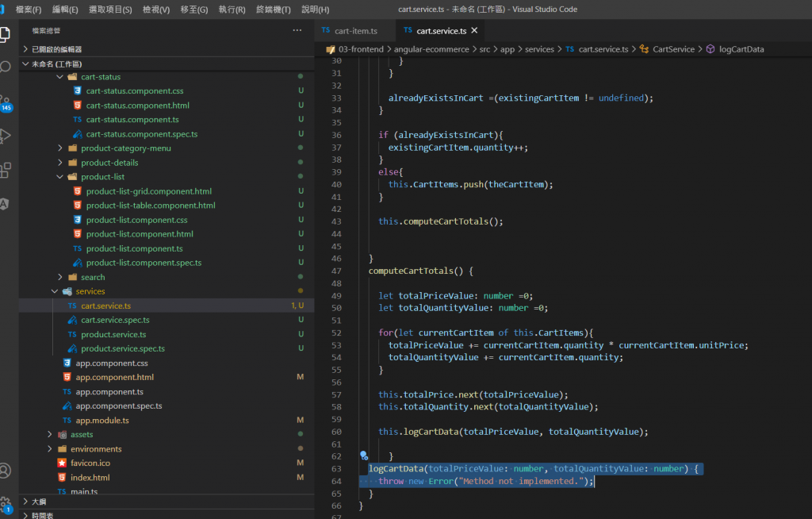Click the logCartData breadcrumb item

click(741, 49)
